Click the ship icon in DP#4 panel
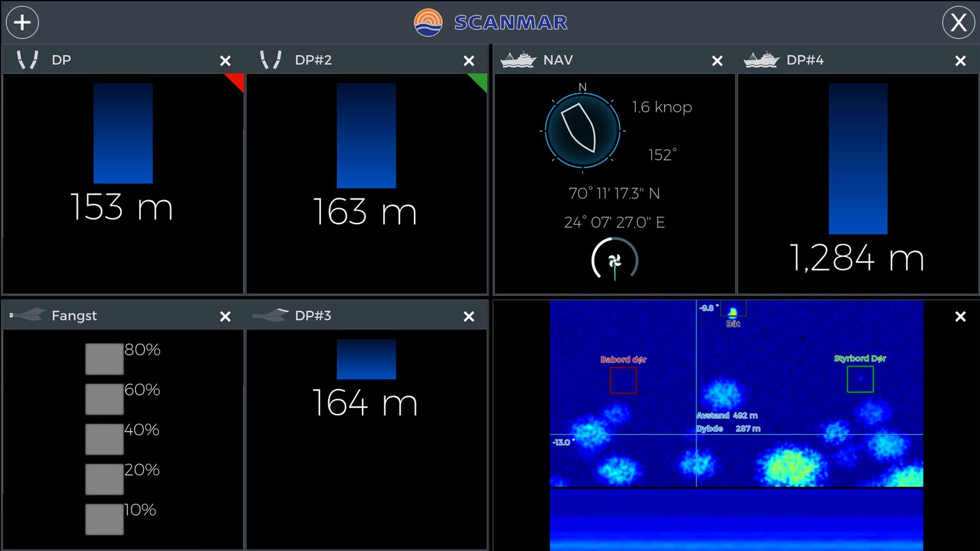 point(761,60)
